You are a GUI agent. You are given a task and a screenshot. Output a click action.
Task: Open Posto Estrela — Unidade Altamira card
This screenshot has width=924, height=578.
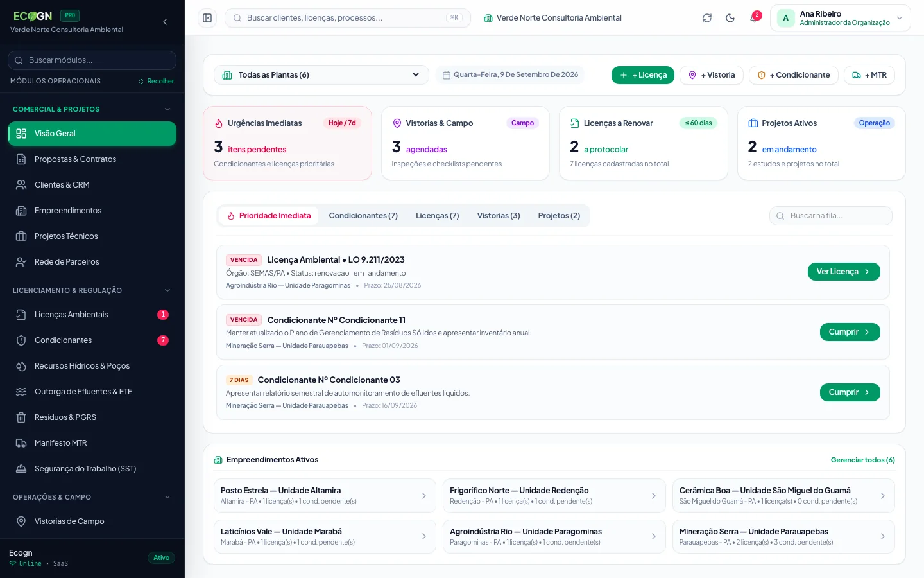325,496
